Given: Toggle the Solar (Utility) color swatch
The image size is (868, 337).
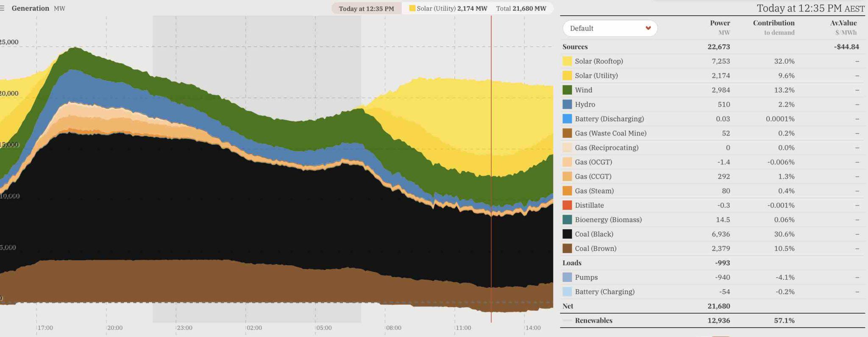Looking at the screenshot, I should (567, 76).
